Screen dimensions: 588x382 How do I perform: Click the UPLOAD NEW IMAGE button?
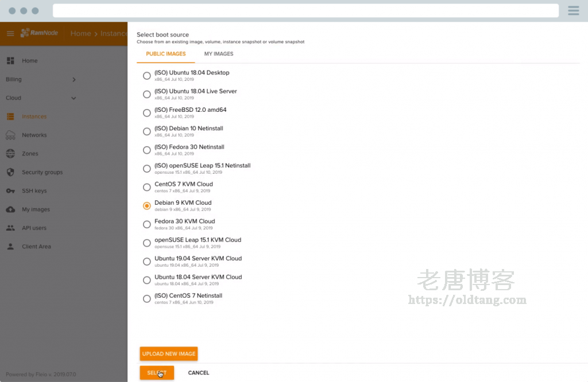(x=168, y=354)
